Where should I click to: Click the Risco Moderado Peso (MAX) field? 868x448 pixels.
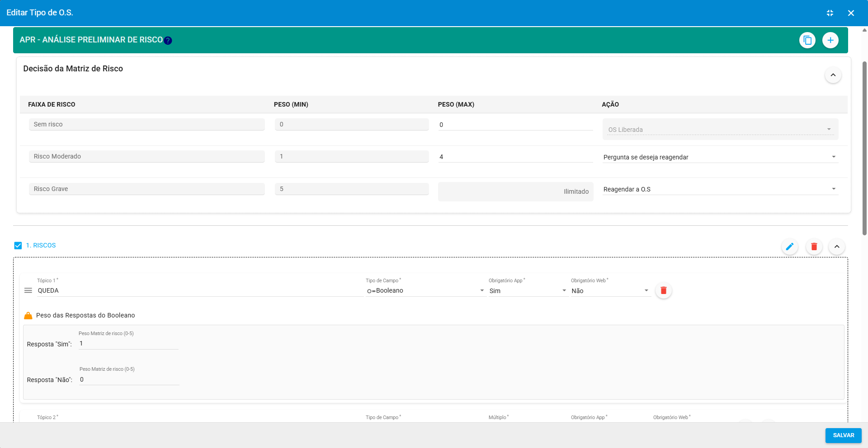point(515,157)
